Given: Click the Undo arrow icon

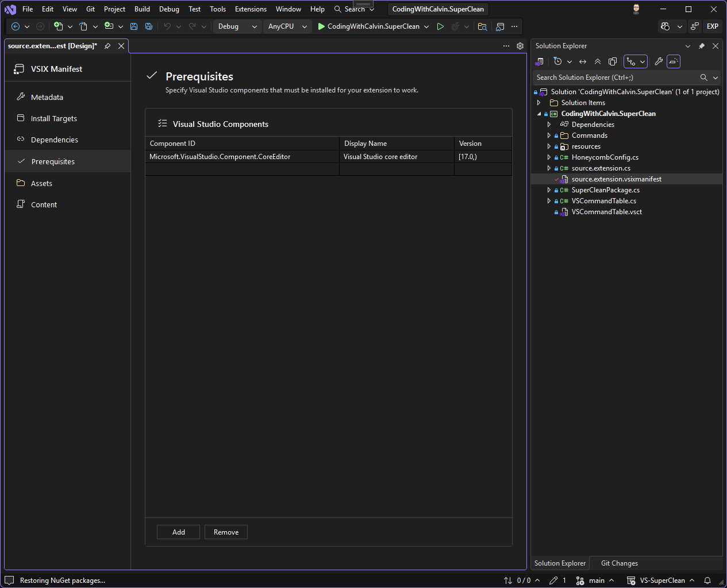Looking at the screenshot, I should (167, 26).
